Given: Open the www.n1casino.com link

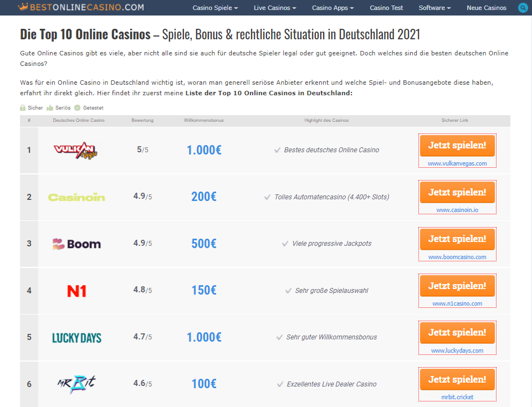Looking at the screenshot, I should click(457, 303).
